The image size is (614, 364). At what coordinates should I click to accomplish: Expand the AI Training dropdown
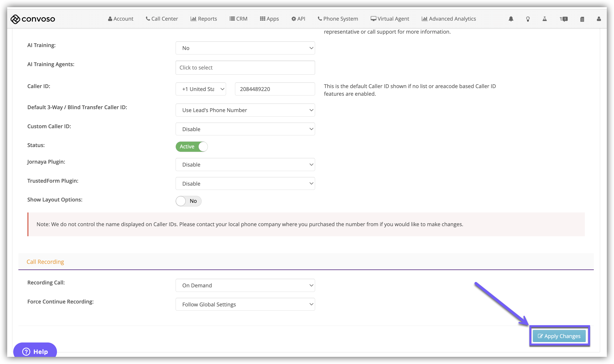click(x=245, y=48)
